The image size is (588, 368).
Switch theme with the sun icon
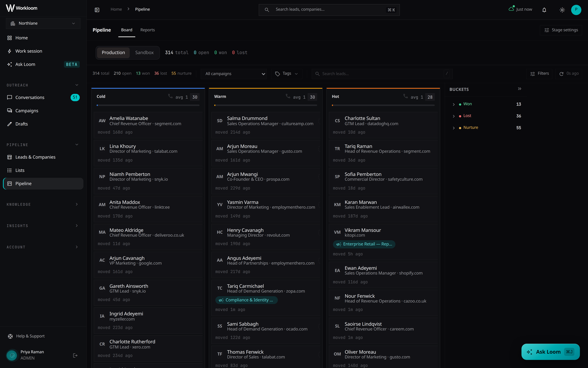[x=562, y=10]
